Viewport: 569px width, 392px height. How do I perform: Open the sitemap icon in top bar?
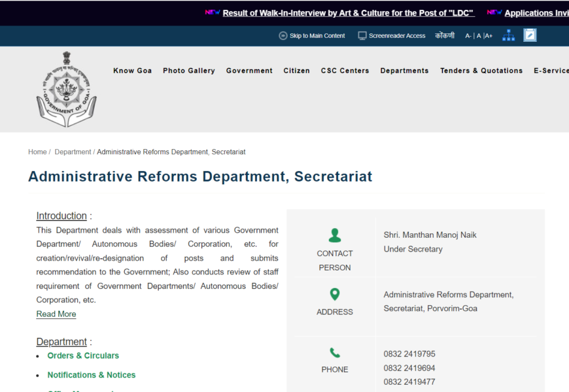coord(508,35)
